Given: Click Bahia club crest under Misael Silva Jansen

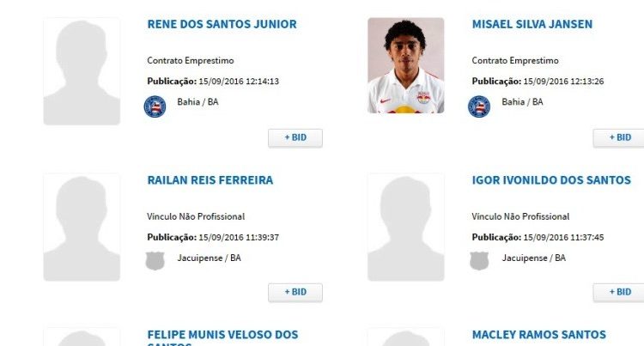Looking at the screenshot, I should 479,106.
